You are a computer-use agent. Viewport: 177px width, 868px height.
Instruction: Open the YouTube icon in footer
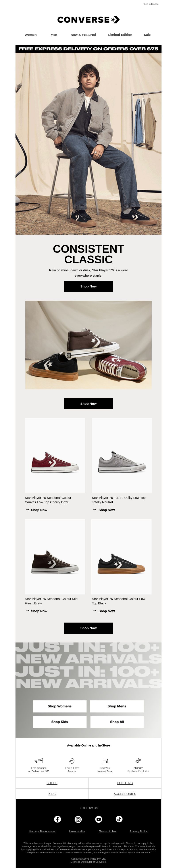pyautogui.click(x=99, y=819)
